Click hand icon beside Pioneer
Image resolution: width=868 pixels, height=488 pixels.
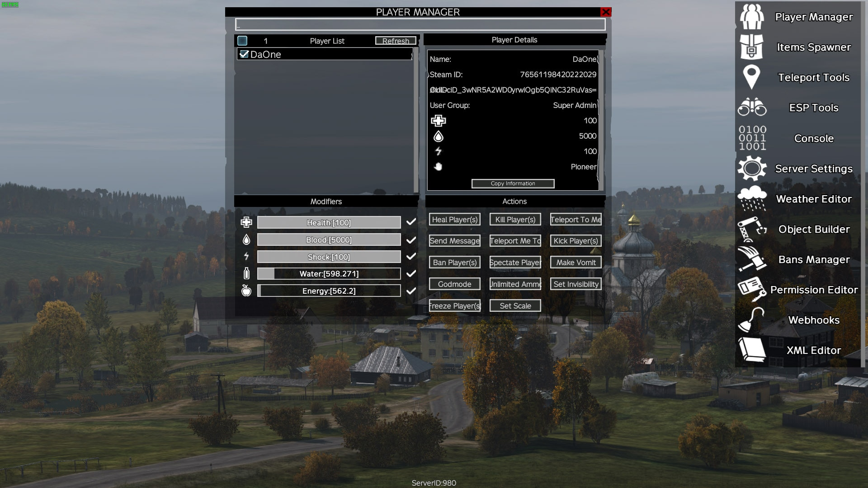(x=439, y=167)
